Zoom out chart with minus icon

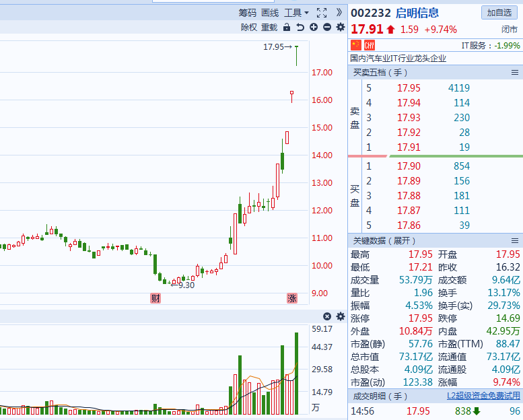pos(327,27)
